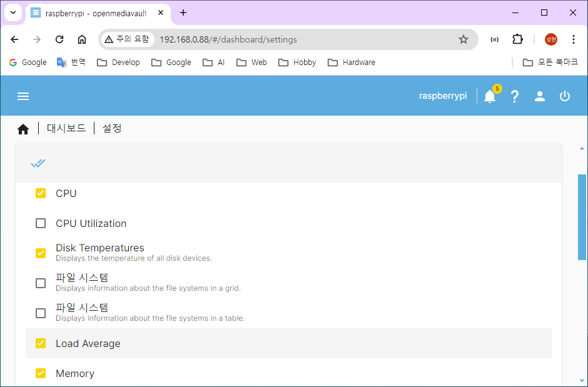Click the CPU Utilization label text

click(91, 224)
